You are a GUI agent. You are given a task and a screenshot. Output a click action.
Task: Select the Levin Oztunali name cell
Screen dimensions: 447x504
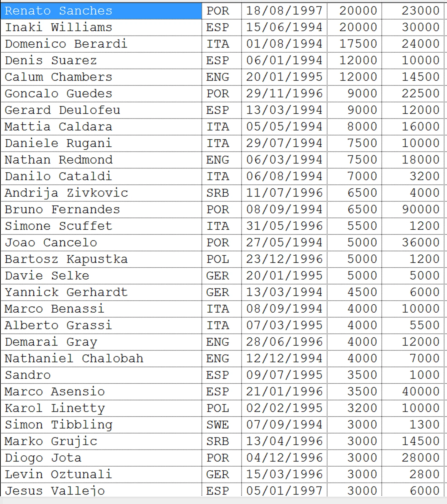coord(101,474)
